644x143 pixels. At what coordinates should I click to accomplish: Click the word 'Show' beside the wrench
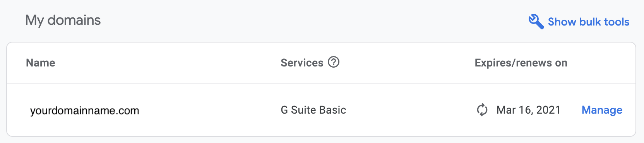point(562,22)
